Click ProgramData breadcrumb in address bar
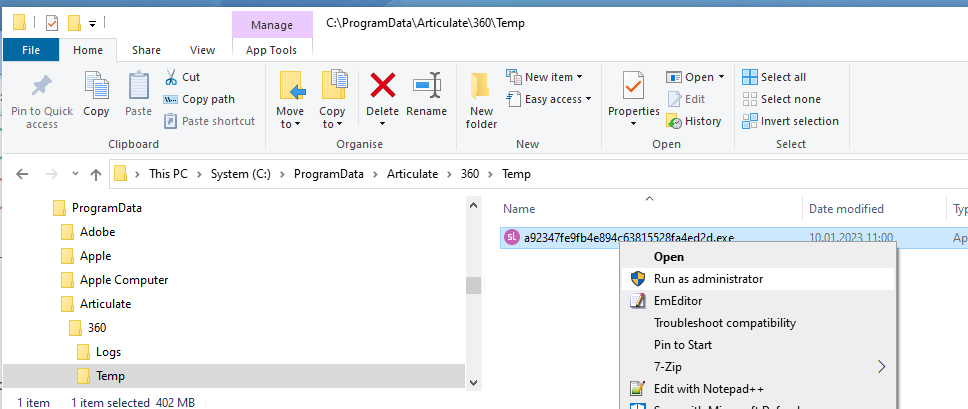The width and height of the screenshot is (968, 409). coord(328,174)
